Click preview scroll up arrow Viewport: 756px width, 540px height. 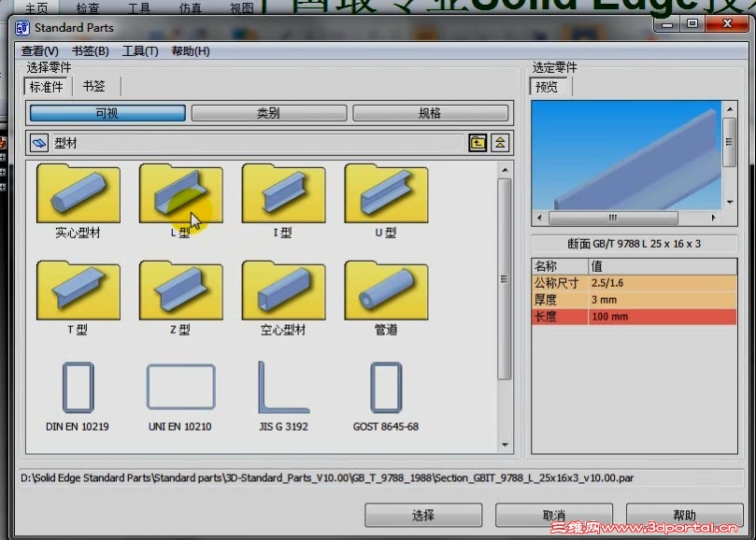click(730, 109)
